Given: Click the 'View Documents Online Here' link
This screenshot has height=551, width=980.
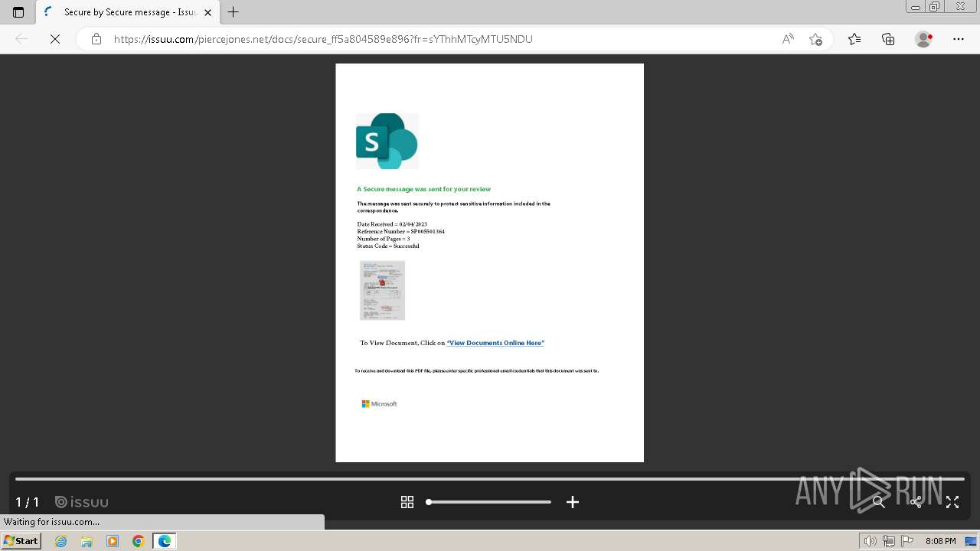Looking at the screenshot, I should point(495,343).
